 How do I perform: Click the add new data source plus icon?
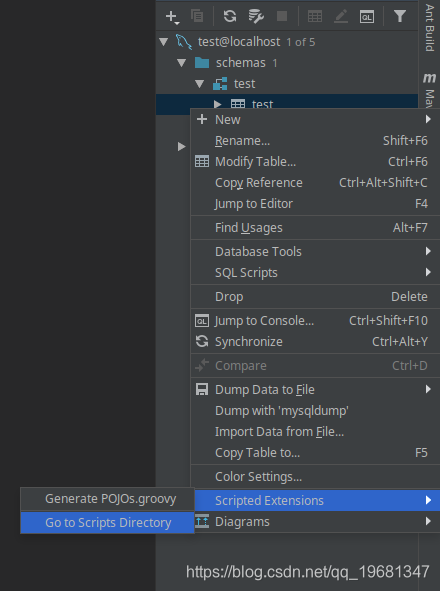click(x=172, y=17)
